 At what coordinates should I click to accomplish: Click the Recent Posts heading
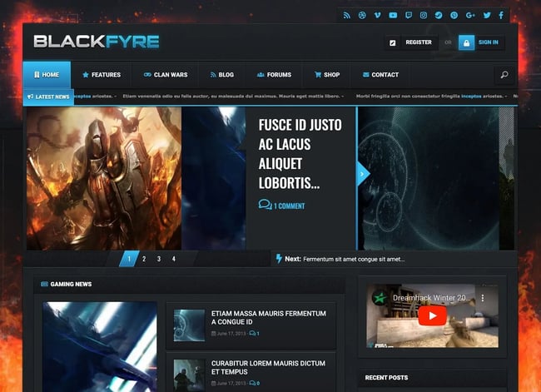click(x=386, y=378)
